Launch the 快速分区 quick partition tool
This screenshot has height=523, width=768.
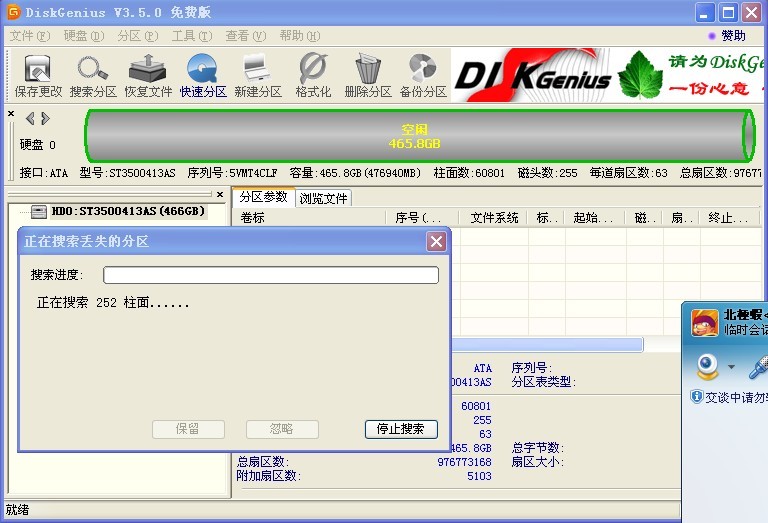tap(203, 74)
